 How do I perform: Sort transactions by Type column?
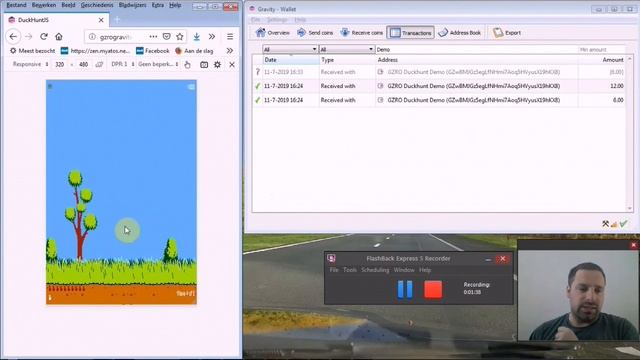[x=347, y=60]
